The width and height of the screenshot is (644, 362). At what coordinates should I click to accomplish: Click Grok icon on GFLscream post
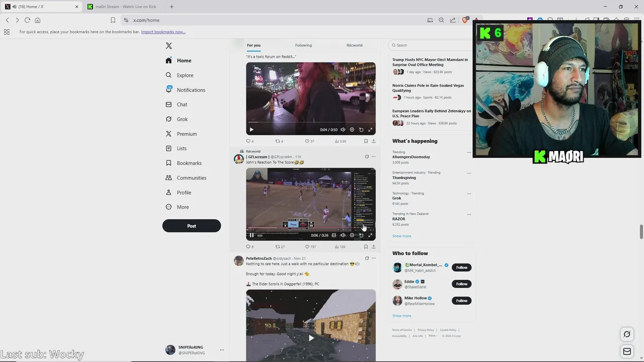(x=367, y=157)
